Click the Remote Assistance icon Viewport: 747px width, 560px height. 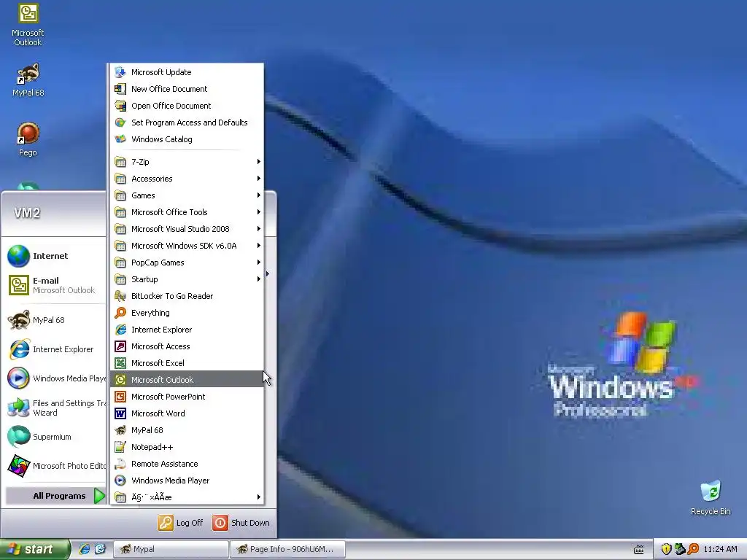[x=120, y=464]
